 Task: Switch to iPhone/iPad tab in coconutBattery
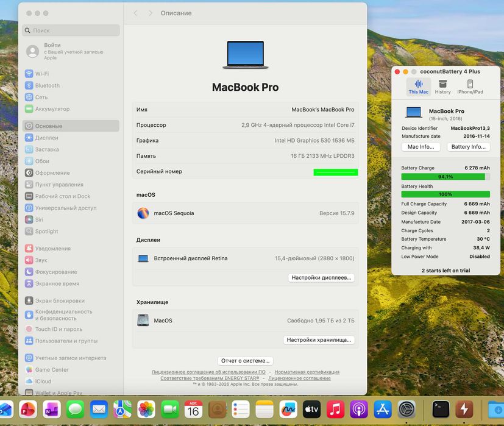pos(470,87)
